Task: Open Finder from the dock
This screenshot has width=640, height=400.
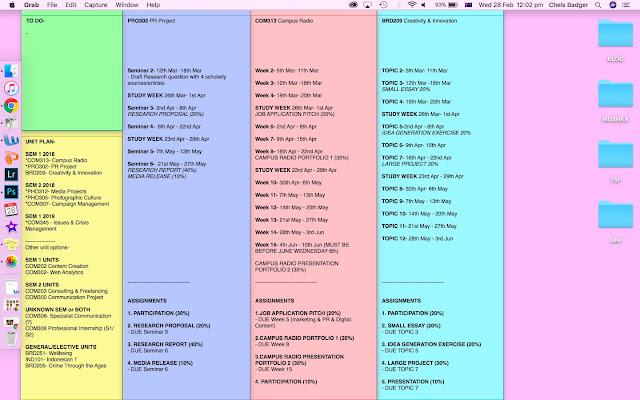Action: point(11,71)
